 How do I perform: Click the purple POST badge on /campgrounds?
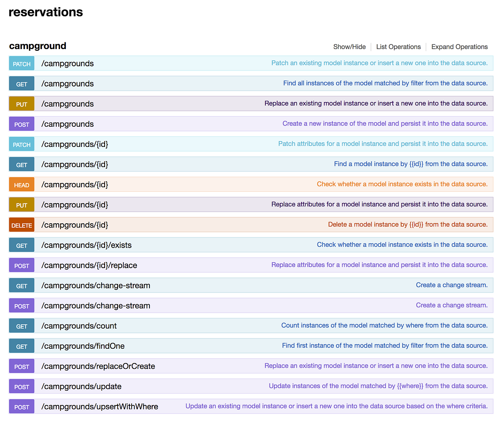pyautogui.click(x=21, y=124)
